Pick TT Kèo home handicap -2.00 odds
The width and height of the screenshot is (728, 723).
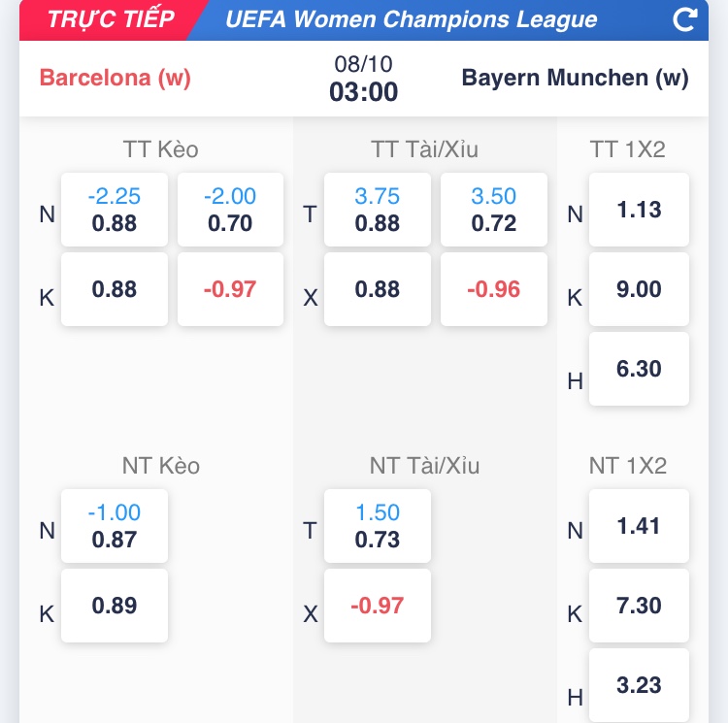[x=230, y=210]
